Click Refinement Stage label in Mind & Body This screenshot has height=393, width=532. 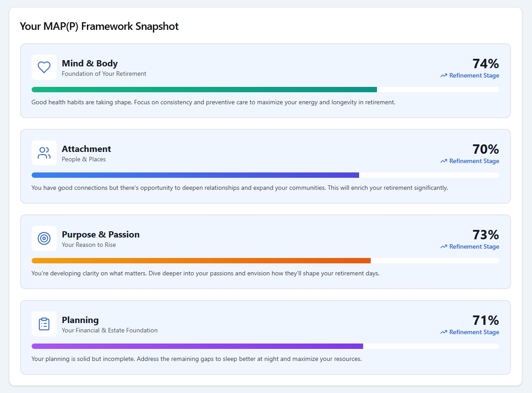point(474,76)
